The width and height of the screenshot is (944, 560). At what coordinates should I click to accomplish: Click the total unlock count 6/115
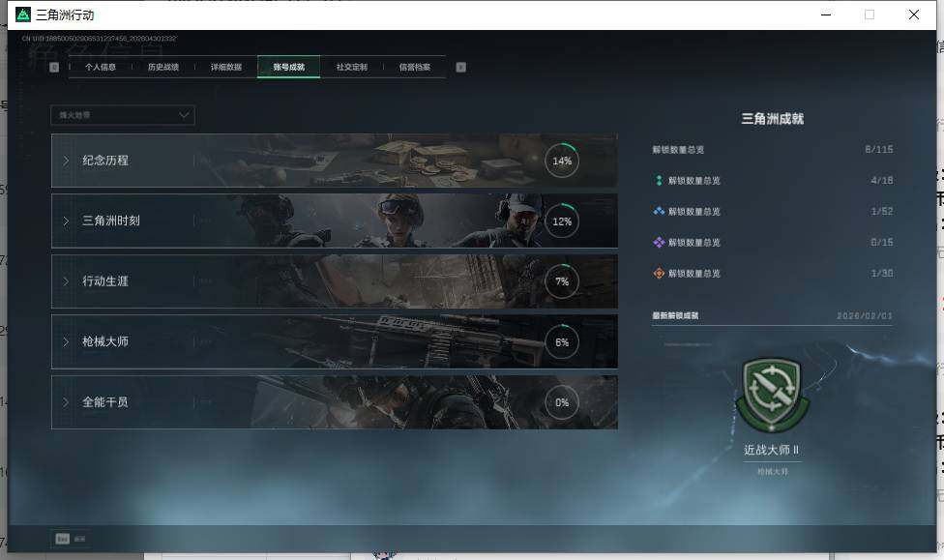[879, 149]
